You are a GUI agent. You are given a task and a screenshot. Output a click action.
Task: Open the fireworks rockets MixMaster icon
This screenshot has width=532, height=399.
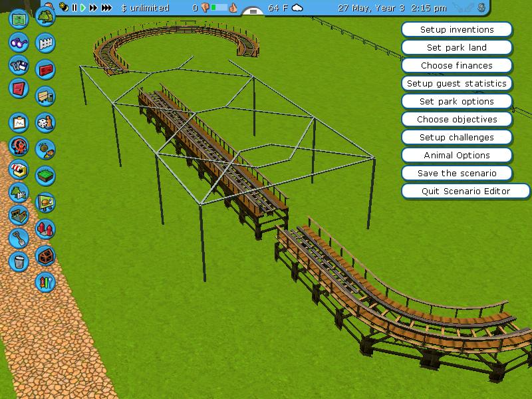[45, 282]
